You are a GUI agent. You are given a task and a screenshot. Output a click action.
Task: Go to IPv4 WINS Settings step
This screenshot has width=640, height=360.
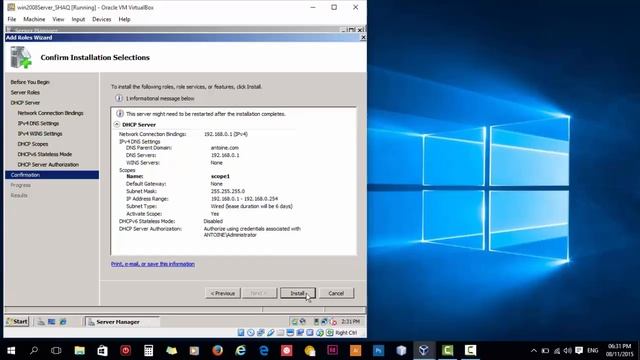40,133
